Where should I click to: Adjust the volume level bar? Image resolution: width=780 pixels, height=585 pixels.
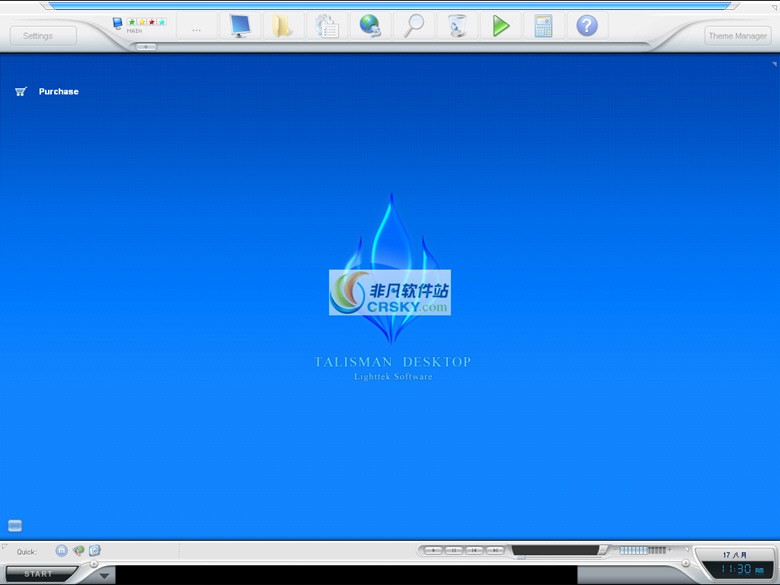pos(643,550)
